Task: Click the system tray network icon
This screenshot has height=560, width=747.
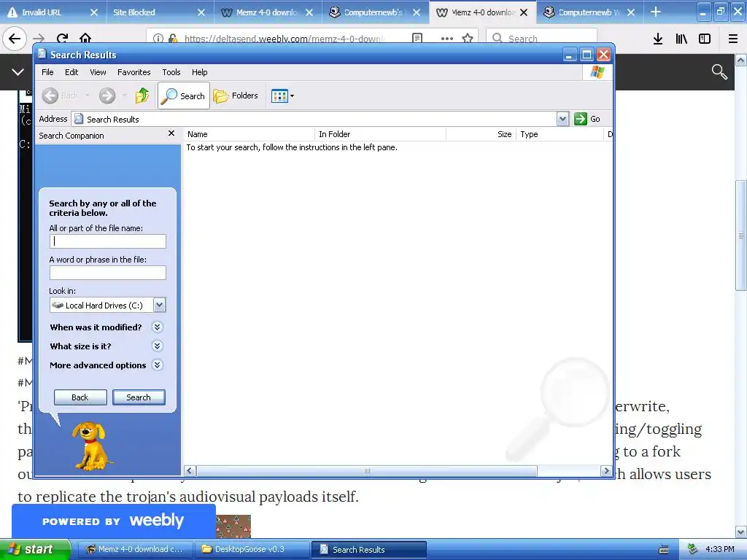Action: (692, 549)
